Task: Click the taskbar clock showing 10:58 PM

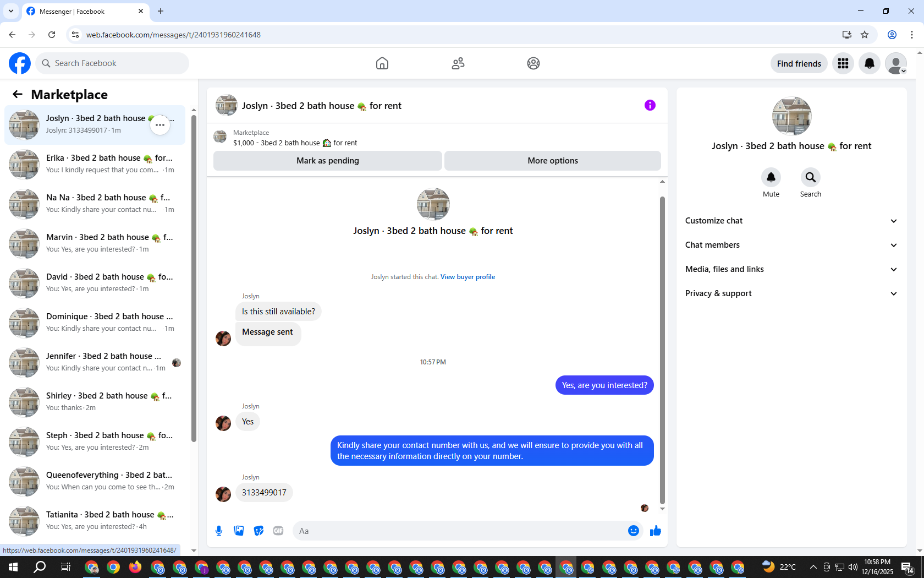Action: click(877, 567)
